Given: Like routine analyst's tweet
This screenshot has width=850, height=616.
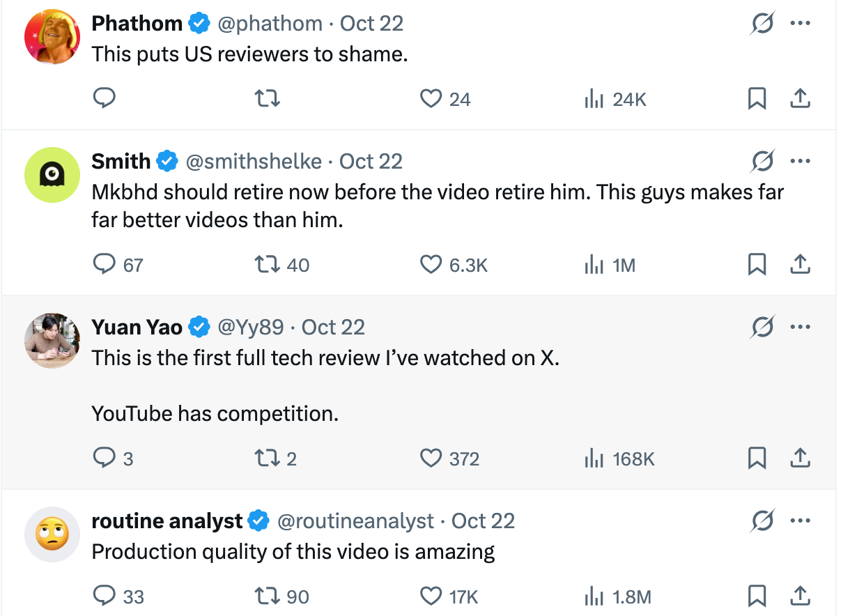Looking at the screenshot, I should pos(449,596).
